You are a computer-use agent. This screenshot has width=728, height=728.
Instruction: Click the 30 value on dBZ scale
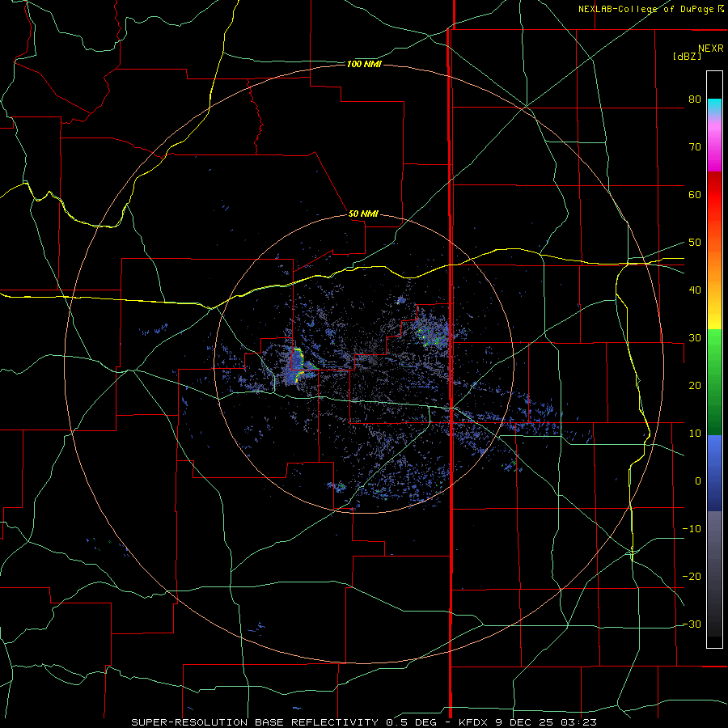pyautogui.click(x=695, y=338)
